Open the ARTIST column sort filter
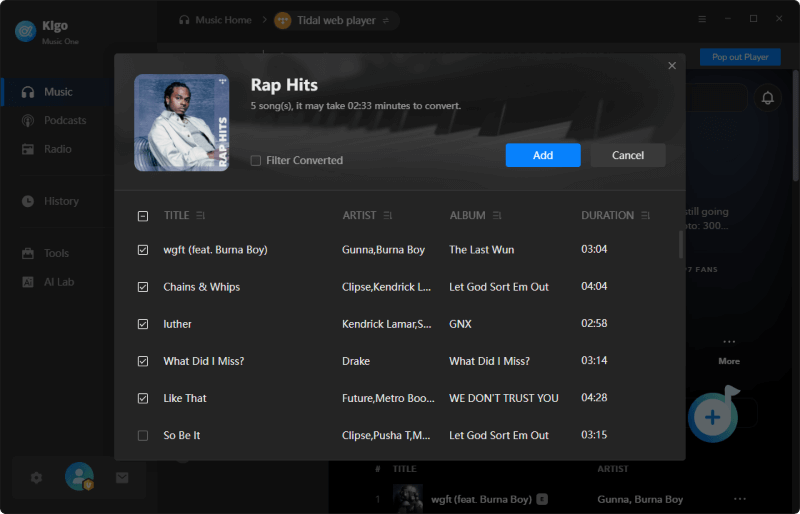This screenshot has width=800, height=514. click(x=388, y=216)
